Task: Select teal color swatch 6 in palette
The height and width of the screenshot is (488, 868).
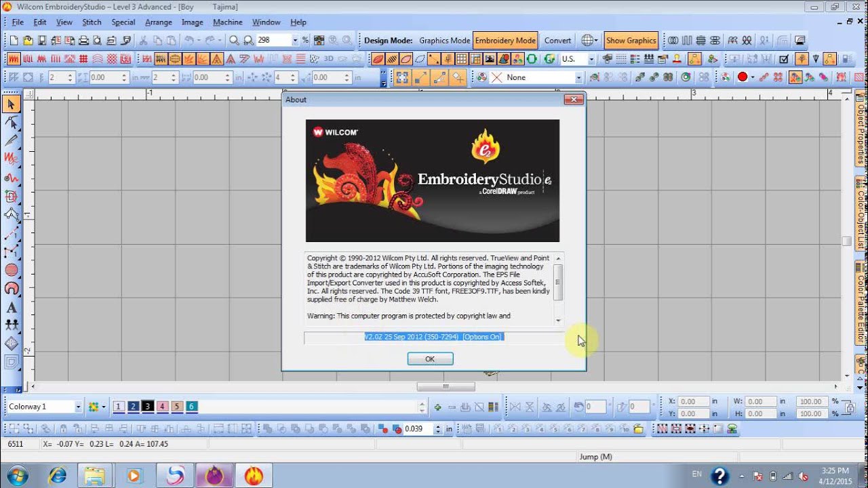Action: pos(192,407)
